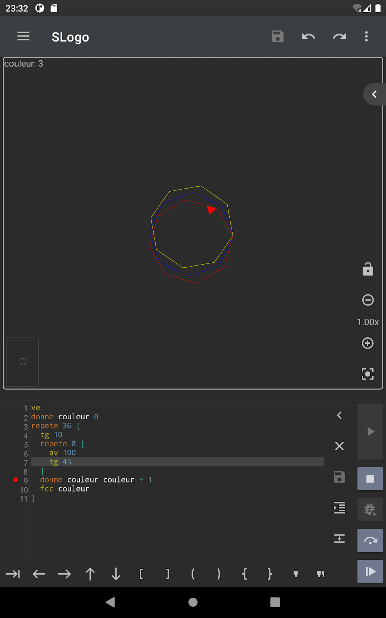Viewport: 386px width, 618px height.
Task: Click the 'fcc couleur' code line
Action: tap(65, 489)
